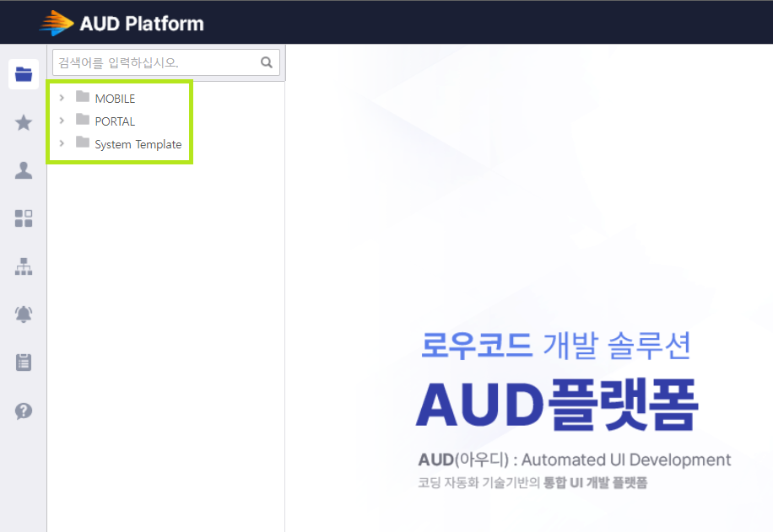Open the folder browser sidebar icon
This screenshot has width=773, height=532.
(x=24, y=74)
